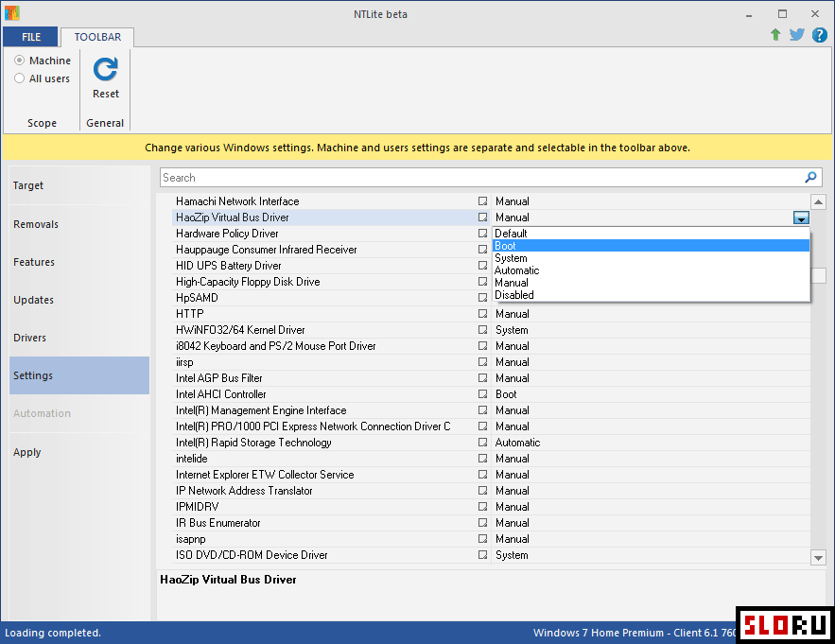
Task: Click the NTLite app icon in title bar
Action: click(11, 14)
